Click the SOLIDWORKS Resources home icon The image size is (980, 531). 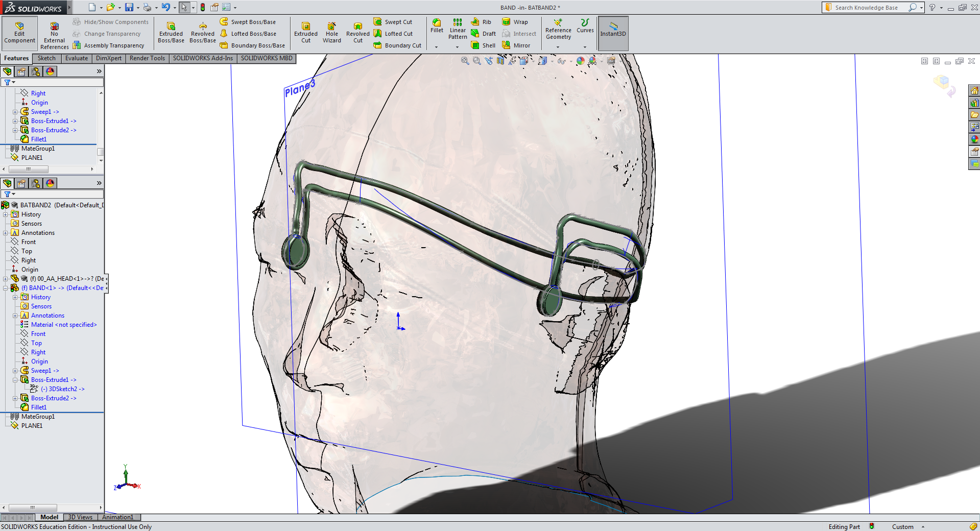(974, 90)
